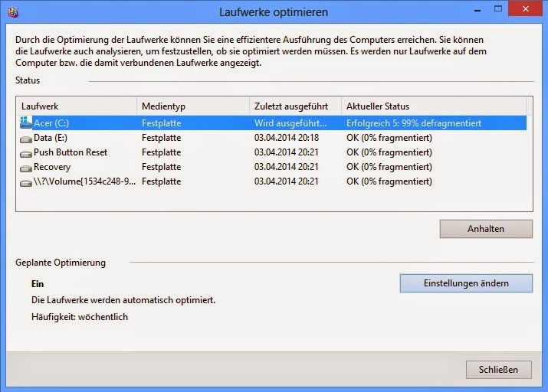548x392 pixels.
Task: Select the Recovery row's OK status text
Action: (389, 167)
